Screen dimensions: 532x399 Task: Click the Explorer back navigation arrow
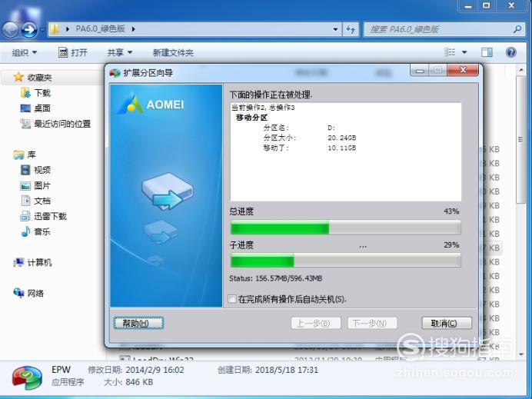click(x=11, y=30)
